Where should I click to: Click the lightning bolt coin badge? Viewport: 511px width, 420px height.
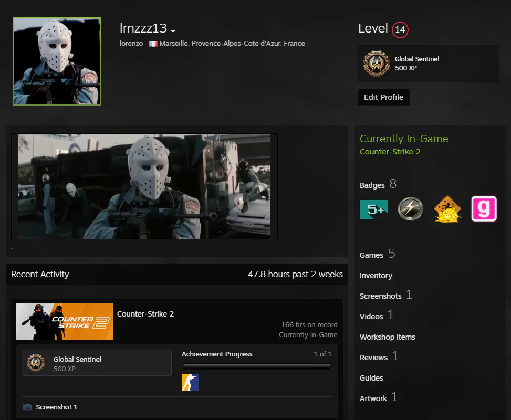click(x=410, y=209)
